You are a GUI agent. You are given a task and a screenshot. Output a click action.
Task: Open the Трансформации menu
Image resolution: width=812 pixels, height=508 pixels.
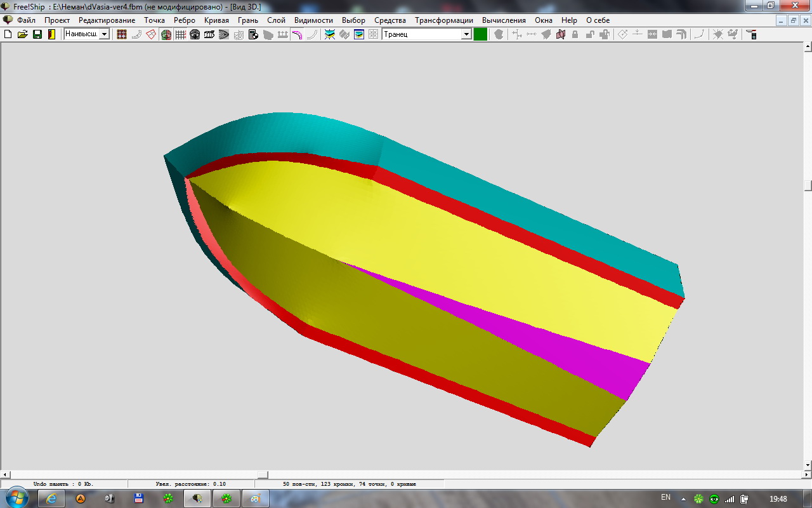point(443,20)
